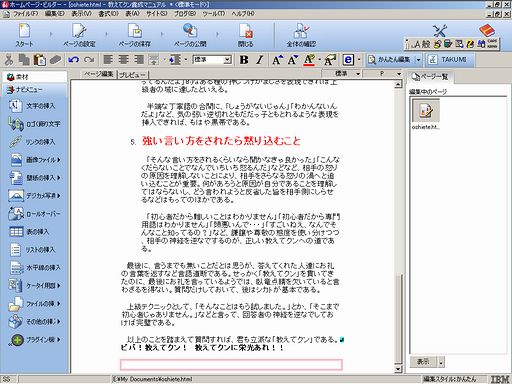Toggle italic formatting
The height and width of the screenshot is (384, 512).
(260, 60)
